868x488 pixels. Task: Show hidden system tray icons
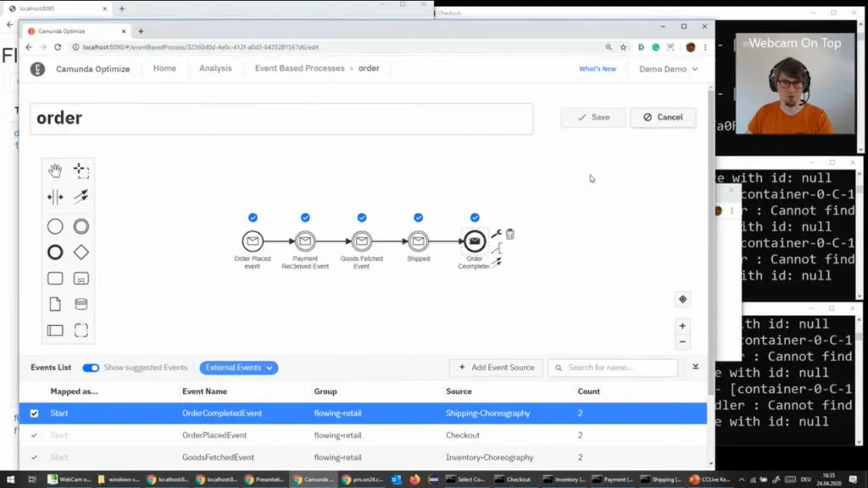pyautogui.click(x=742, y=480)
